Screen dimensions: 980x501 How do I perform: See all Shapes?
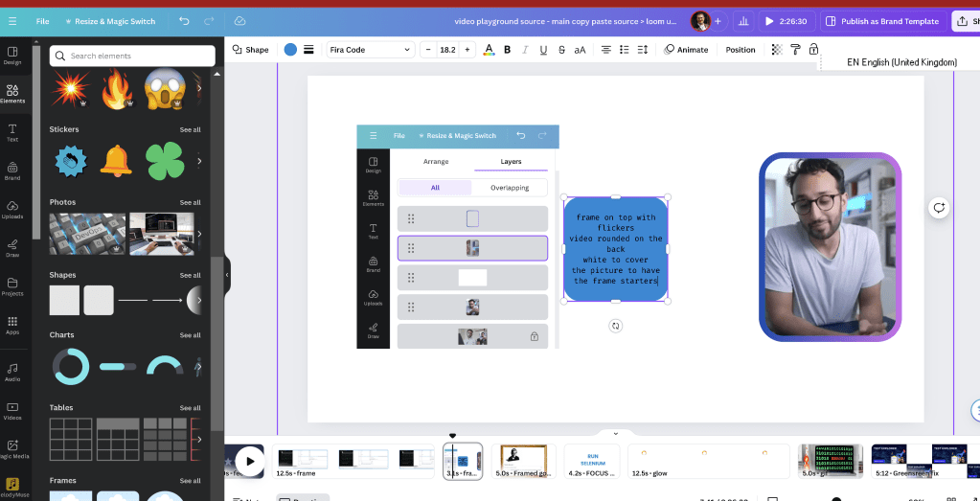tap(190, 276)
